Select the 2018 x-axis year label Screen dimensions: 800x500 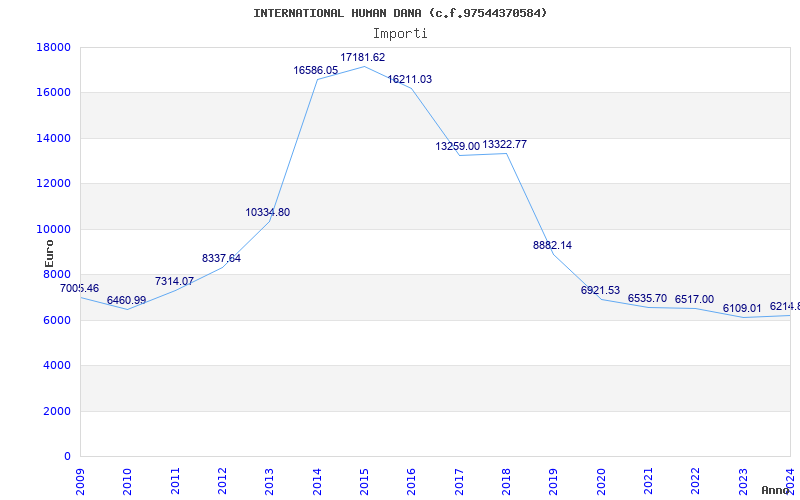tap(506, 482)
